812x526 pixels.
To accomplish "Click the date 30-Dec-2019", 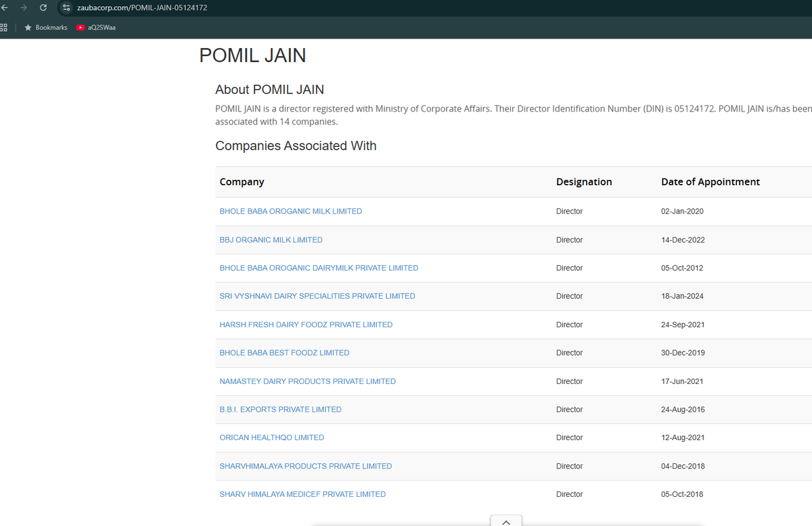I will coord(683,353).
